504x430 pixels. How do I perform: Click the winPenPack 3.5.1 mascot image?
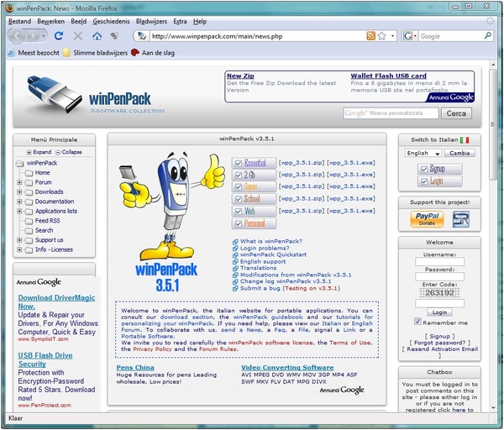click(171, 222)
